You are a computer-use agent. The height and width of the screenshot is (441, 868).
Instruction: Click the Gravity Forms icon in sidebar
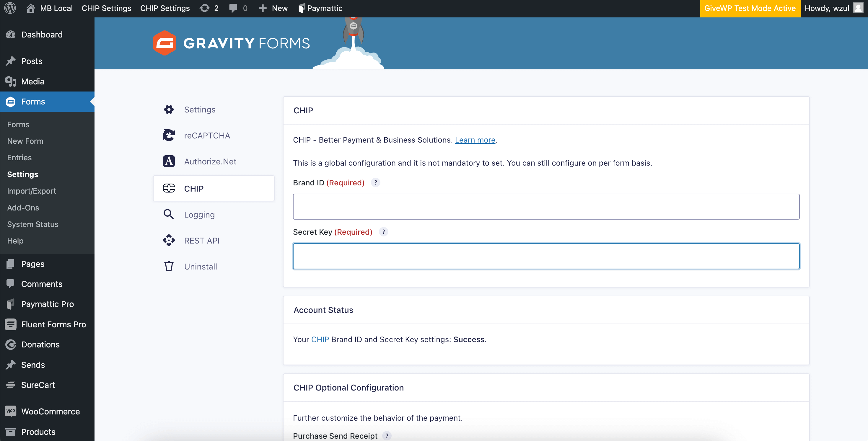pyautogui.click(x=11, y=102)
